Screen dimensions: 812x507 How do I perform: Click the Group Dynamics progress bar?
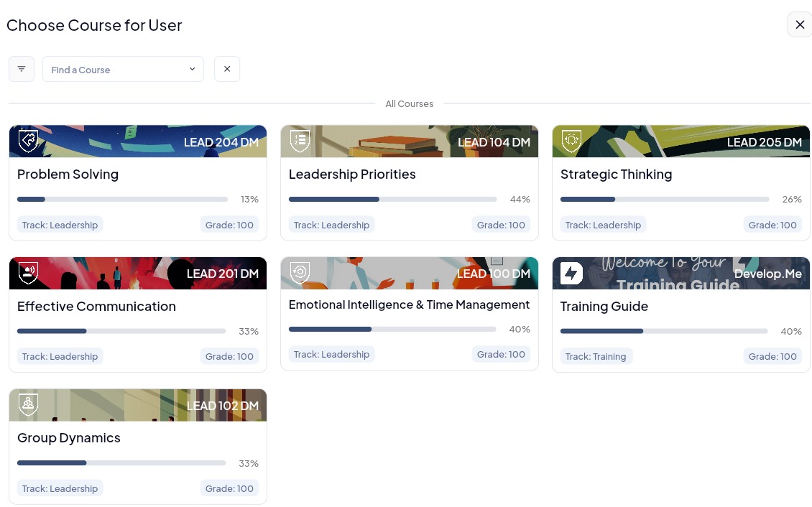click(121, 463)
